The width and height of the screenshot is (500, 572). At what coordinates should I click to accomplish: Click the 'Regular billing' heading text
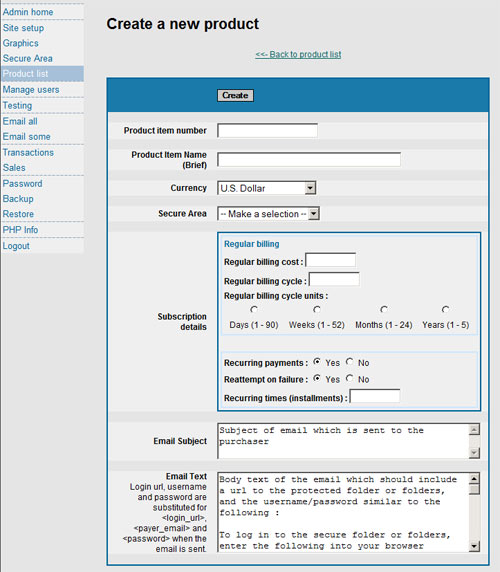tap(252, 244)
